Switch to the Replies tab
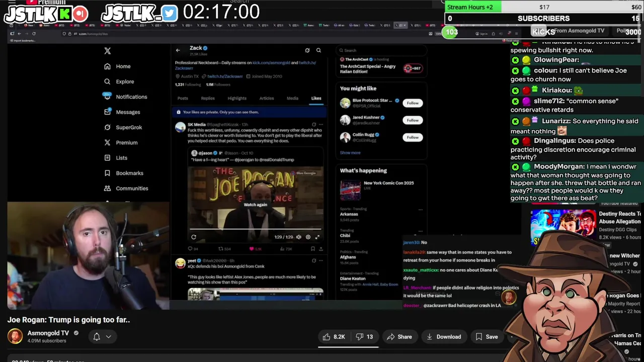This screenshot has height=362, width=644. (208, 99)
